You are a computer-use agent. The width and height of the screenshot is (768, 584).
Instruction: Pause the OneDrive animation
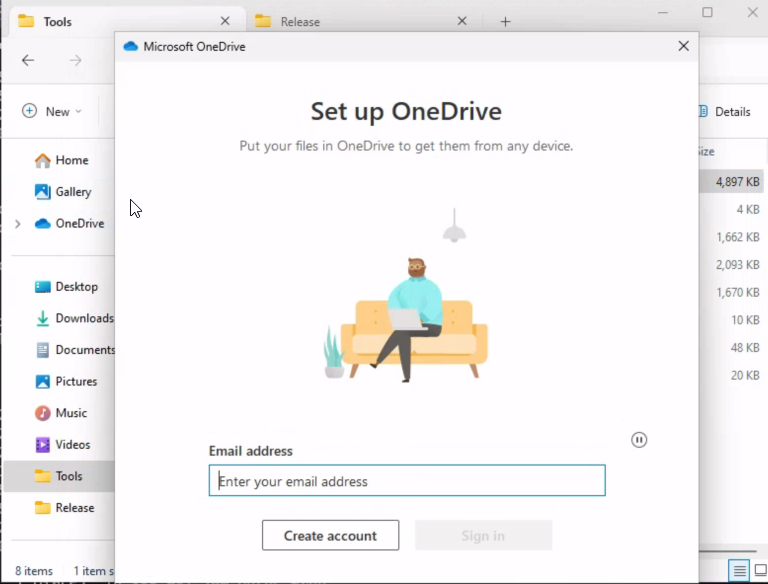pyautogui.click(x=639, y=440)
